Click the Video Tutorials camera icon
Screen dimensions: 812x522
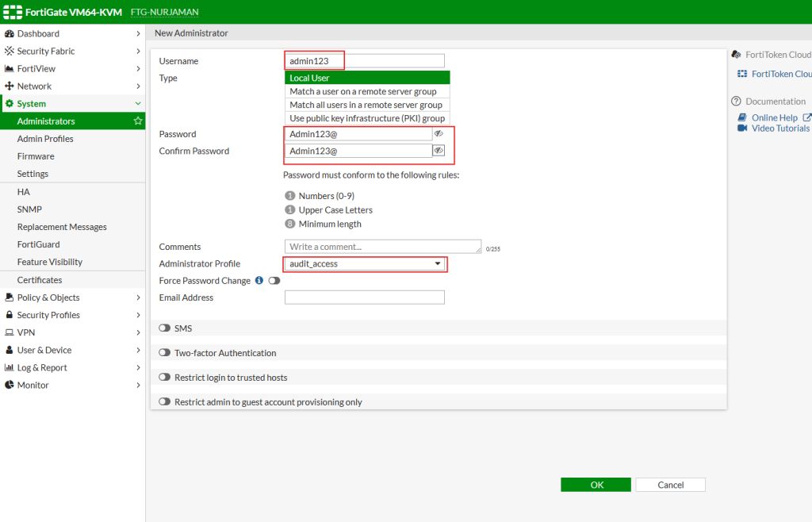pos(742,129)
